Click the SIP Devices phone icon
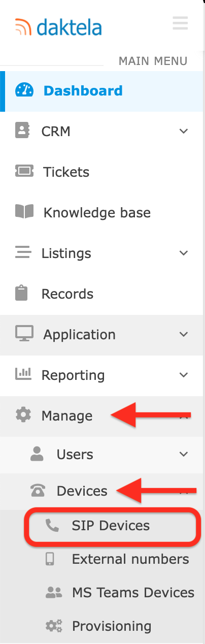 [x=52, y=525]
